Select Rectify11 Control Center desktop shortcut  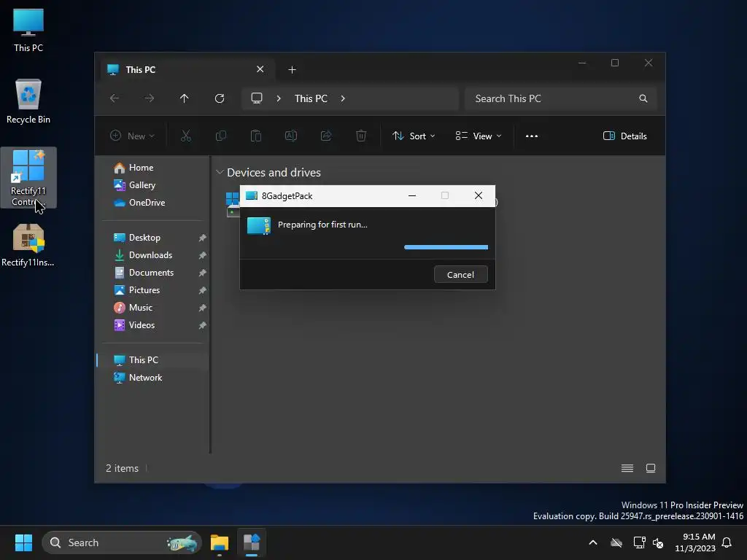(28, 178)
